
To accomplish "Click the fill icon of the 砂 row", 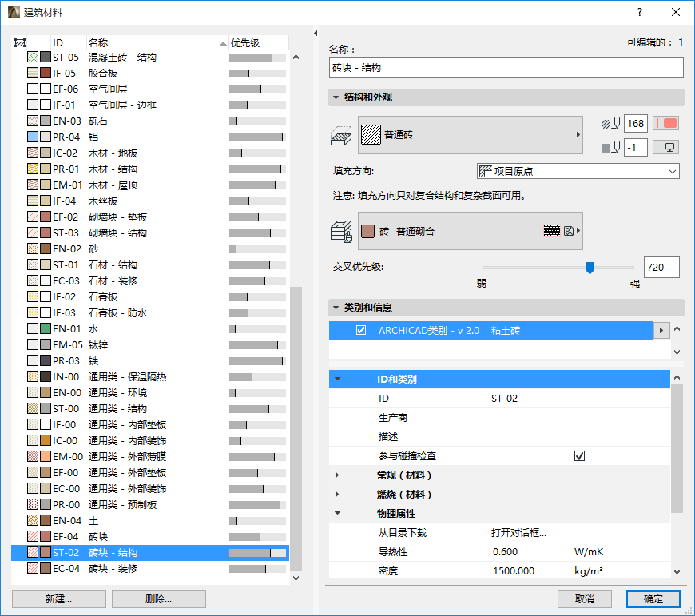I will pyautogui.click(x=33, y=248).
